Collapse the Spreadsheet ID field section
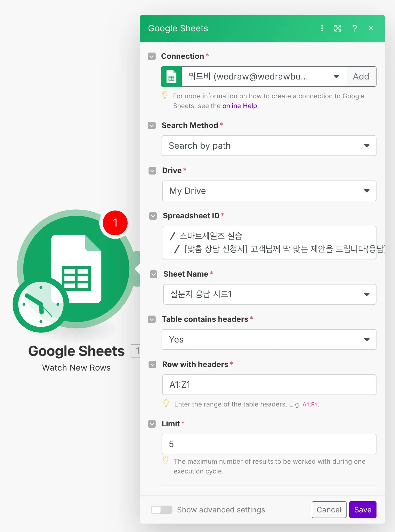 153,216
